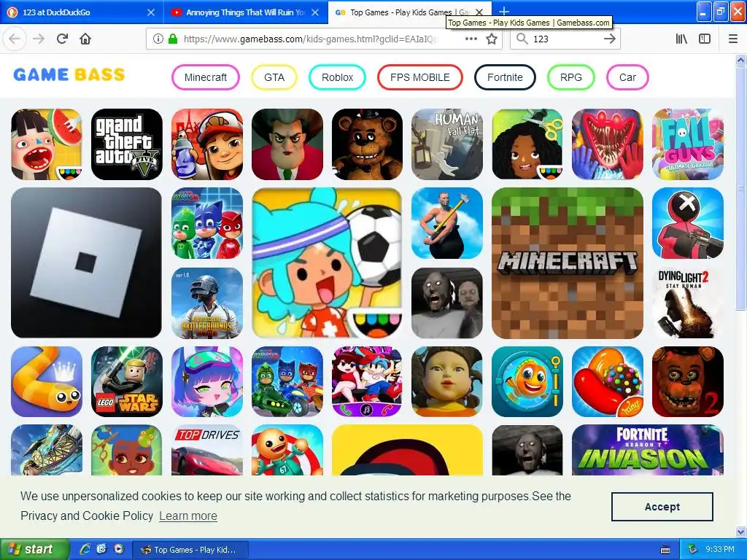Open the PUBG Battlegrounds game icon

click(207, 303)
